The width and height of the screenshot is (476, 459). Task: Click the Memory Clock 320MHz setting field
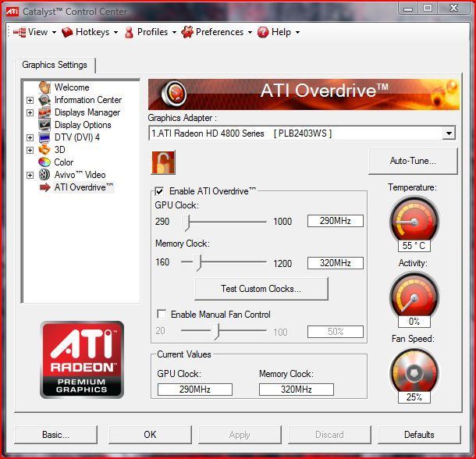pos(335,263)
